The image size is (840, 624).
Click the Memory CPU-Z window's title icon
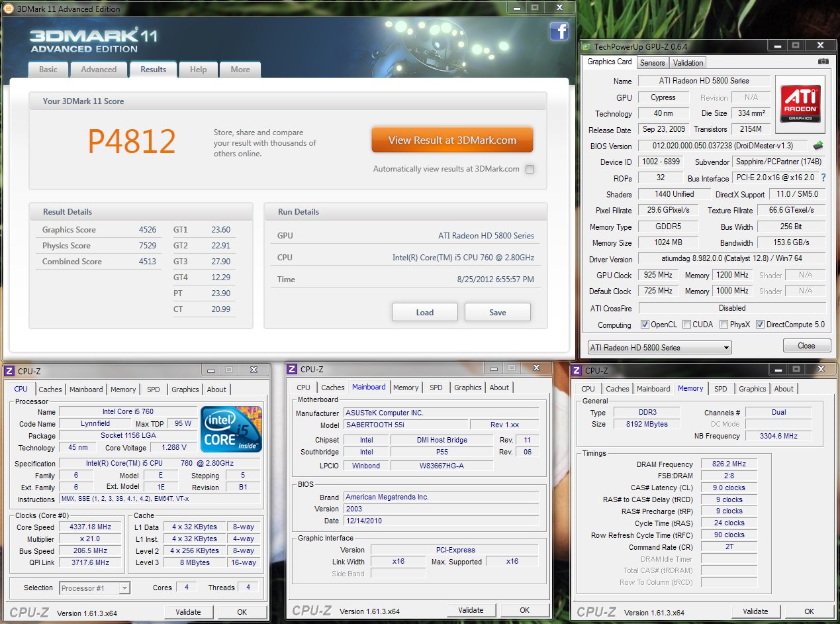click(577, 370)
